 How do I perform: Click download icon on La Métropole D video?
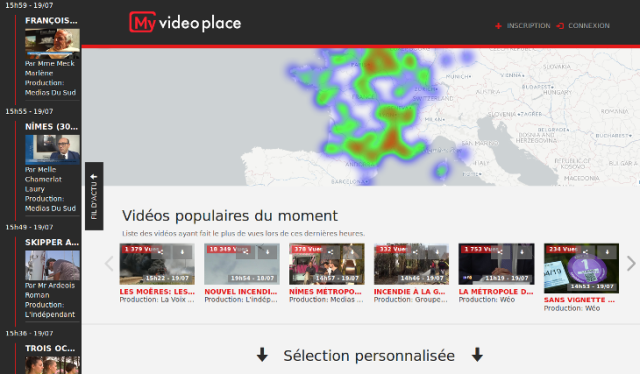[522, 252]
